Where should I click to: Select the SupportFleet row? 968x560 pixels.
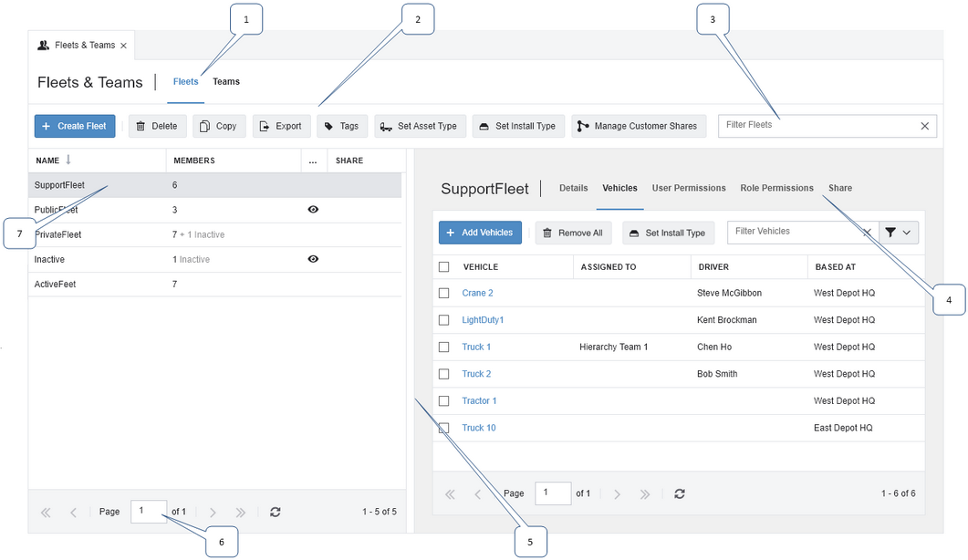click(214, 185)
